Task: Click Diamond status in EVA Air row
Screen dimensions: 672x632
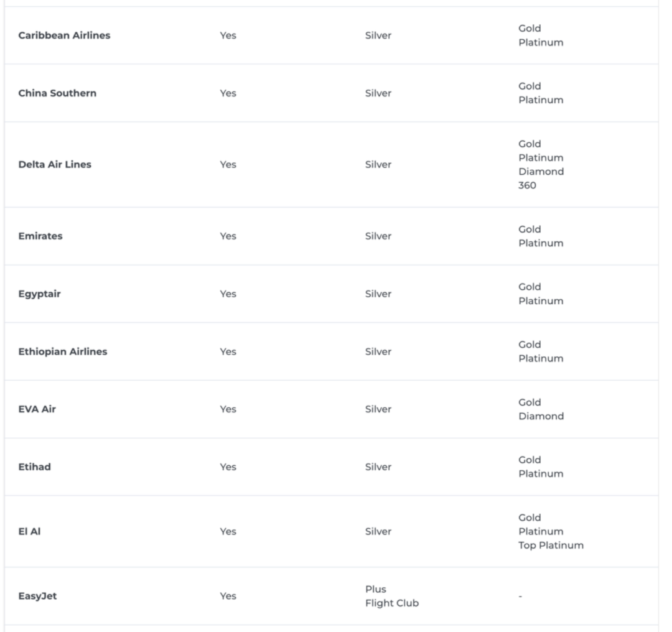Action: pos(541,417)
